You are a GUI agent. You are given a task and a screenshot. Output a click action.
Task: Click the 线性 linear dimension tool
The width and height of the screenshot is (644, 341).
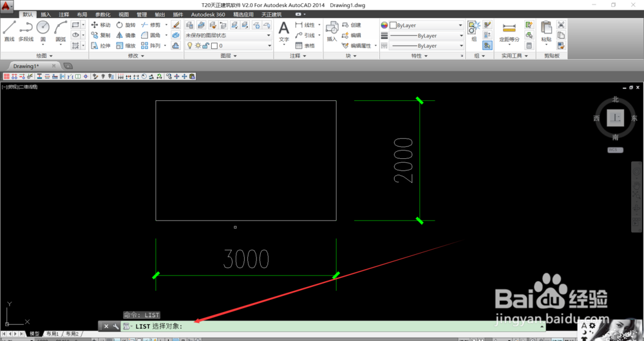(305, 25)
